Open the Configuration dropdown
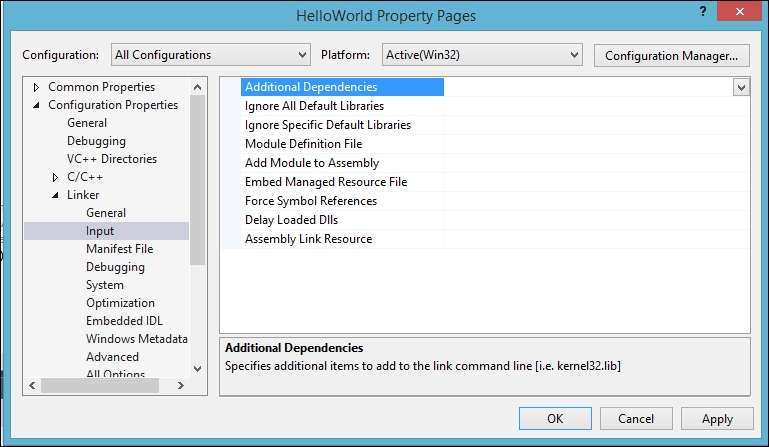Image resolution: width=769 pixels, height=447 pixels. coord(210,55)
